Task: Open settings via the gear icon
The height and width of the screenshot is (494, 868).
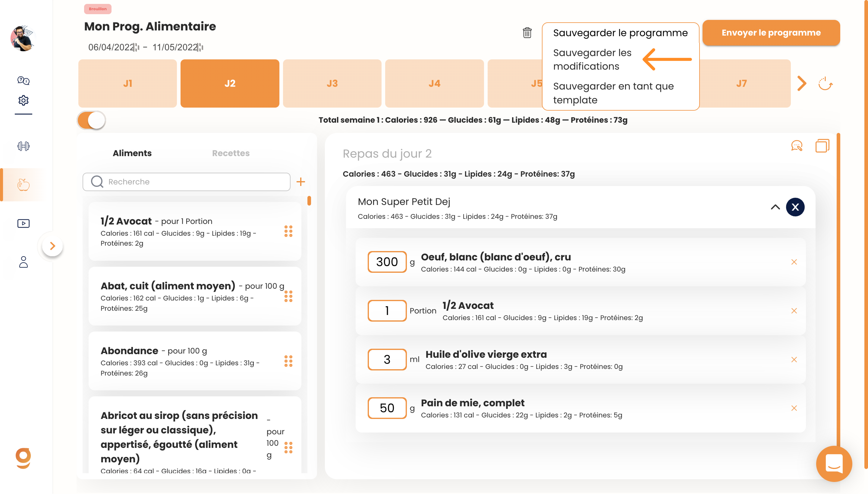Action: tap(23, 100)
